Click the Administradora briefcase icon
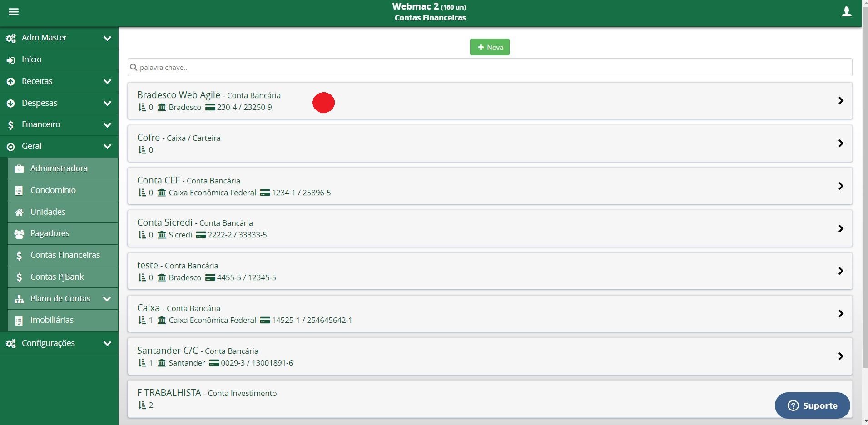Screen dimensions: 868x425 point(19,169)
